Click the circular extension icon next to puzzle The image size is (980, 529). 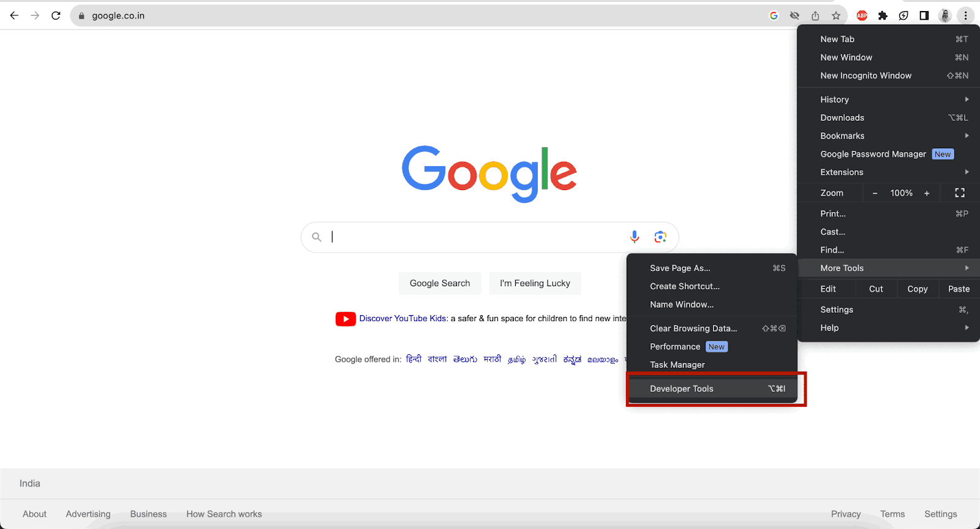(x=903, y=15)
